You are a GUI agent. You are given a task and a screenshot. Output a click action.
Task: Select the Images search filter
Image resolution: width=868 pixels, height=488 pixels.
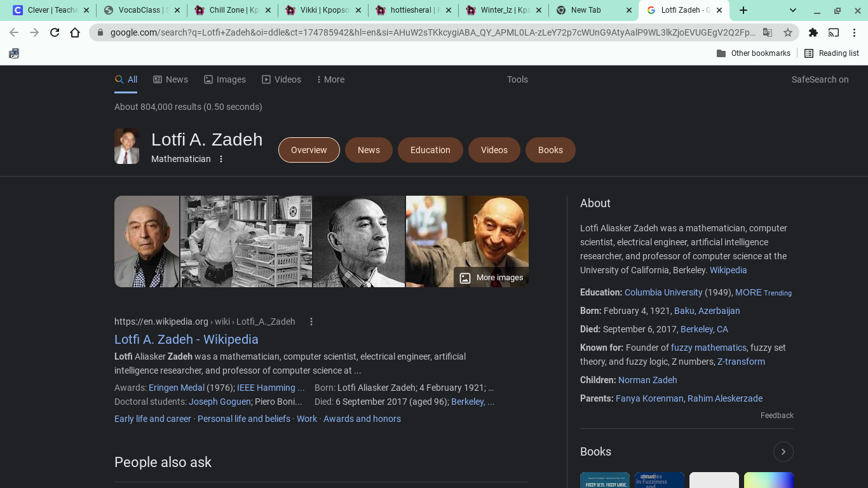pyautogui.click(x=224, y=79)
